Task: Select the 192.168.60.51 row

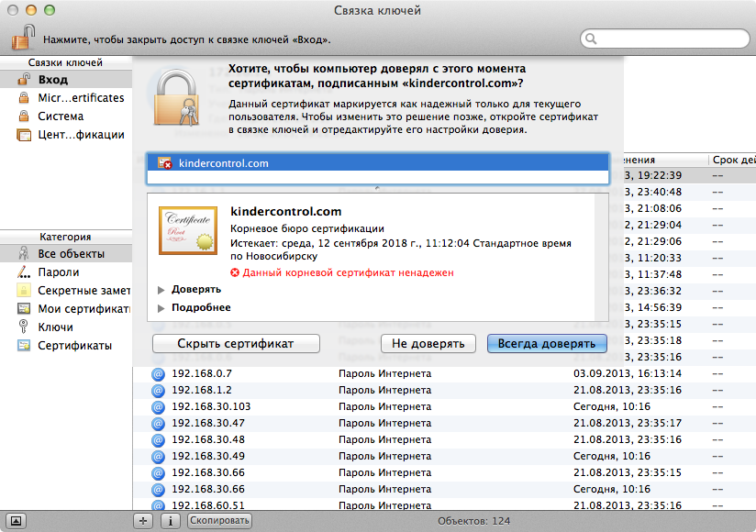Action: 444,505
